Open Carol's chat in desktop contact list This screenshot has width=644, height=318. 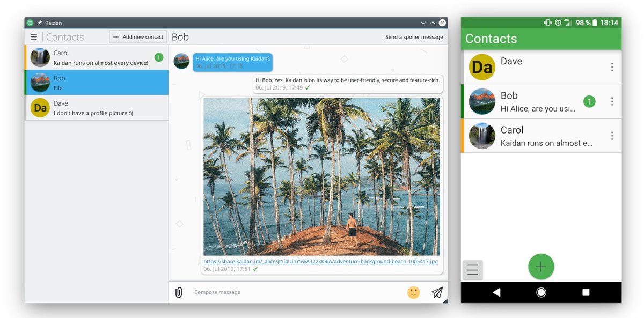(97, 57)
